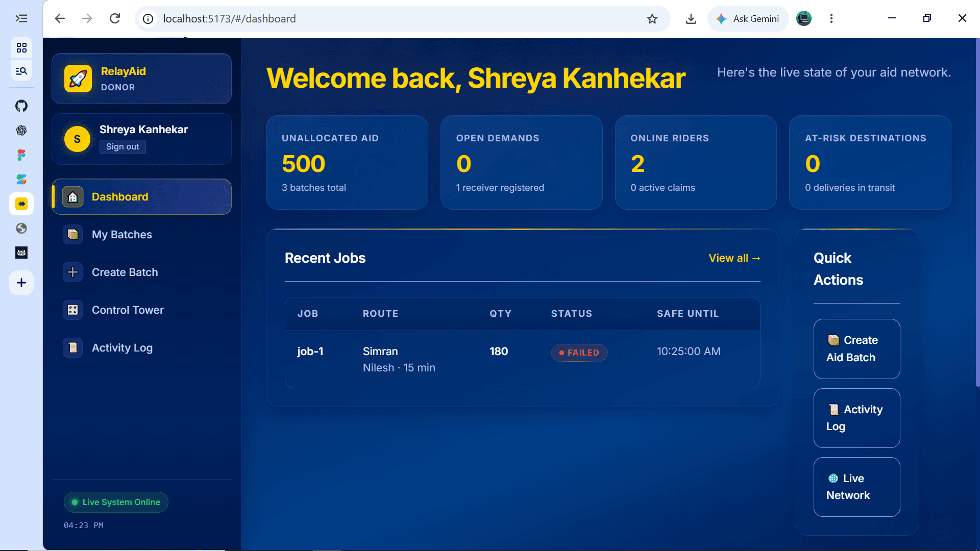Image resolution: width=980 pixels, height=551 pixels.
Task: Expand the browser side panel toggle
Action: tap(21, 18)
